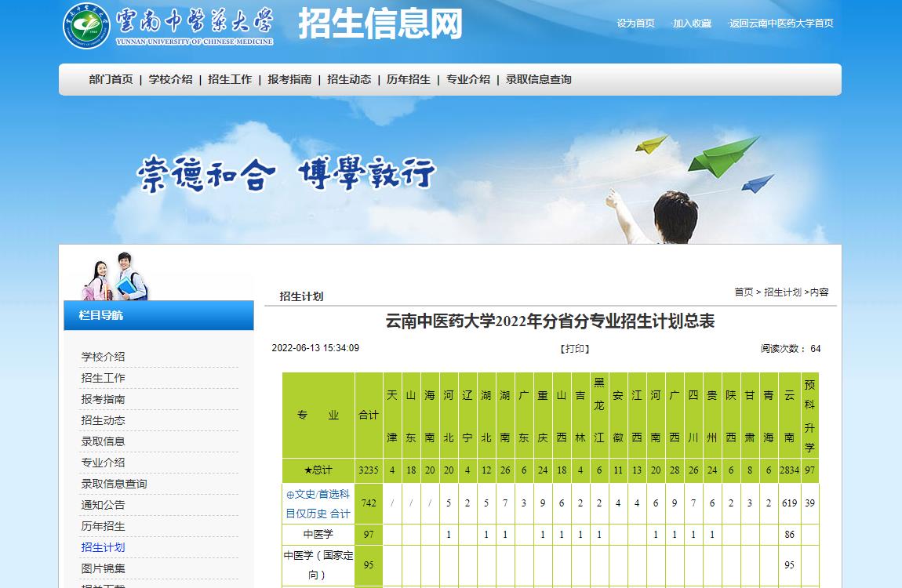Click 619 cell in 文史 row
The height and width of the screenshot is (588, 902).
coord(789,503)
